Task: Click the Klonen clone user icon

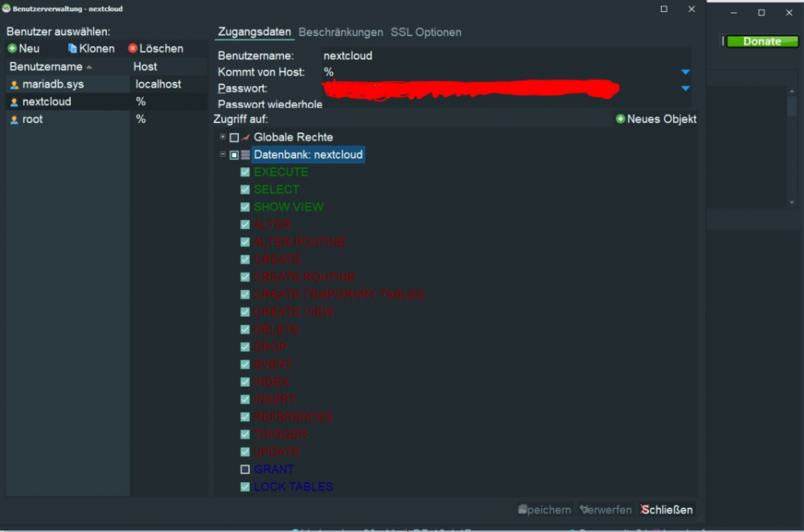Action: pyautogui.click(x=72, y=48)
